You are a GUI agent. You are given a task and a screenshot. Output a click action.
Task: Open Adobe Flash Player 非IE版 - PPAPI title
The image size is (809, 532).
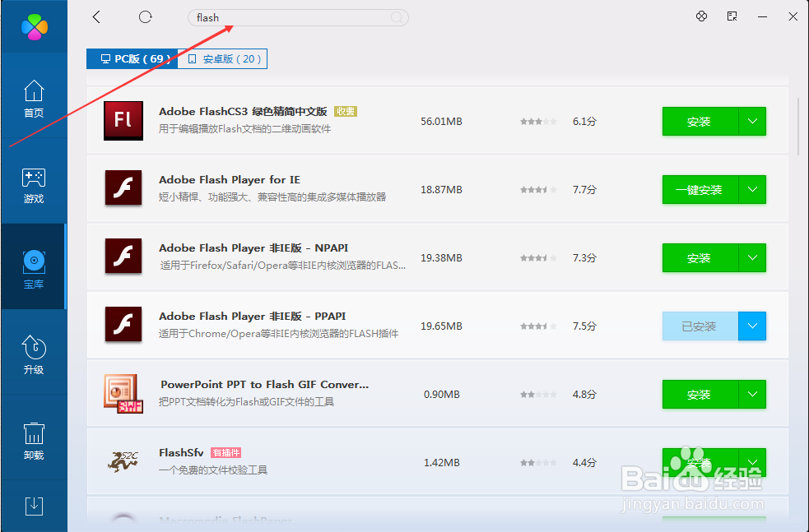point(253,316)
